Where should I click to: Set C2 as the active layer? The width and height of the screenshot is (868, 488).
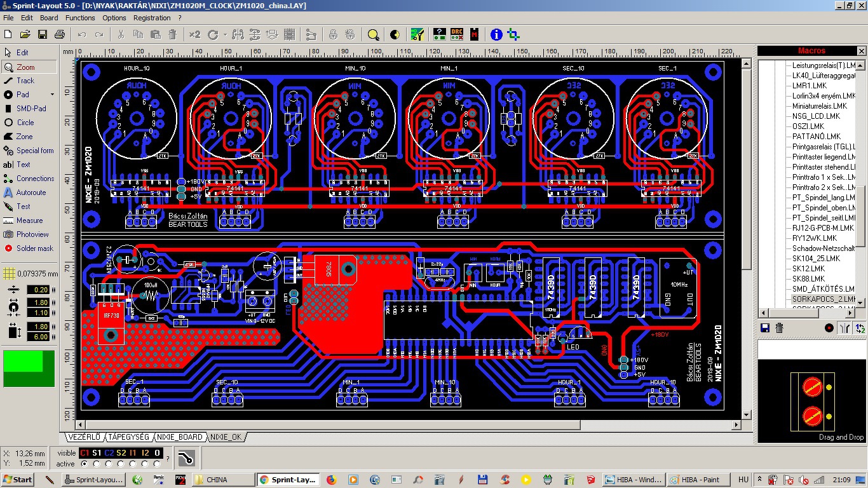pos(108,464)
